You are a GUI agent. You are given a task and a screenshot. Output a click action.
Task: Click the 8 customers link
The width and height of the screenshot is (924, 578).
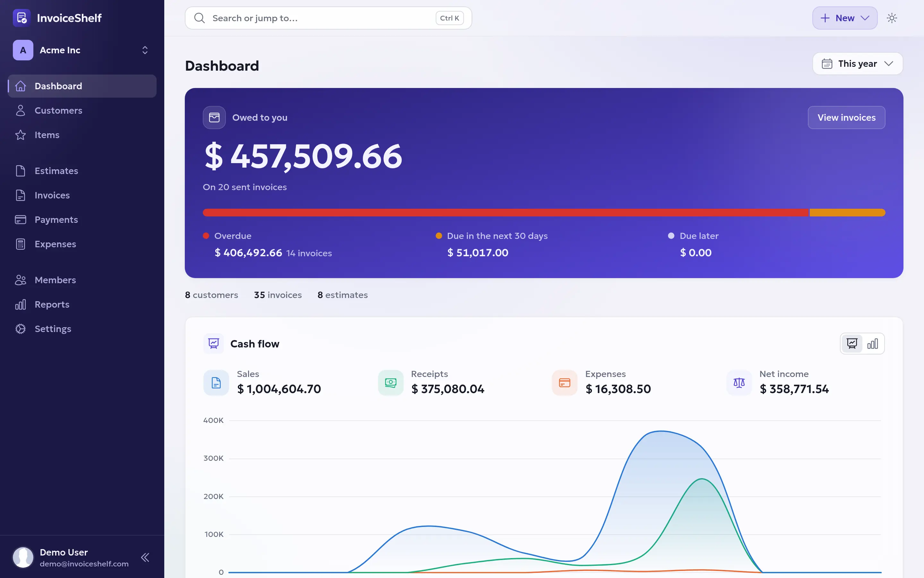click(x=211, y=295)
